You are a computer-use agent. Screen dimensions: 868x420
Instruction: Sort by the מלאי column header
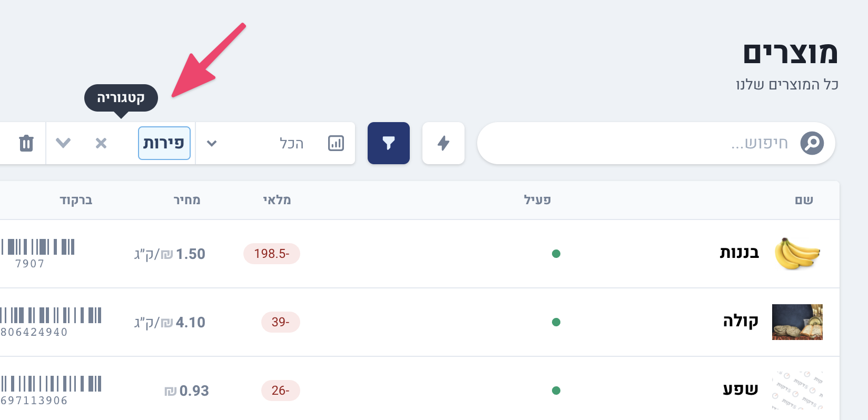[277, 200]
